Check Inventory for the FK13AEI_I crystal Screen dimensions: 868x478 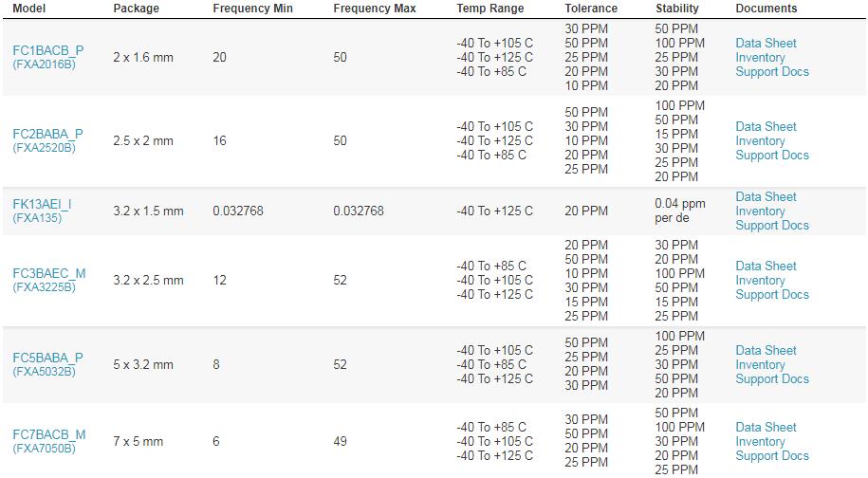point(760,211)
